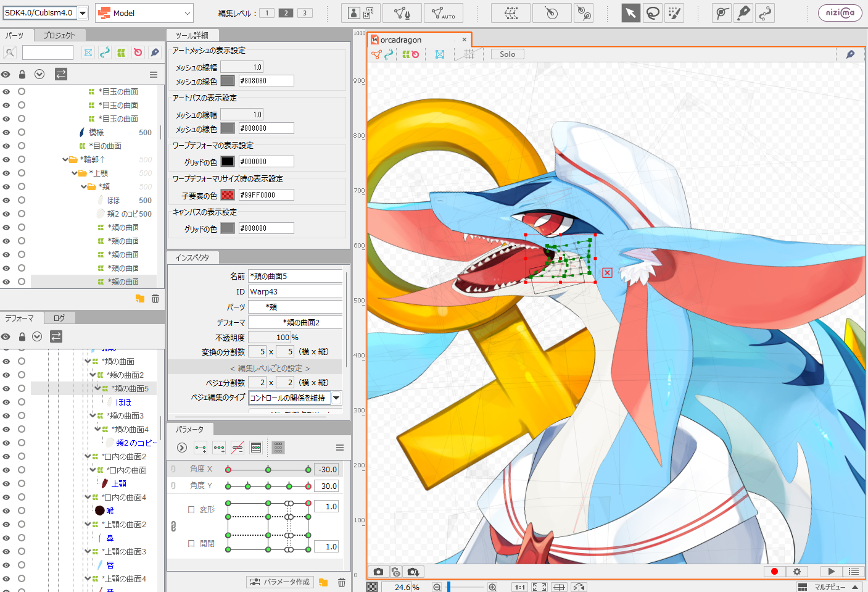Open the Model workspace dropdown
This screenshot has height=592, width=868.
click(x=144, y=13)
